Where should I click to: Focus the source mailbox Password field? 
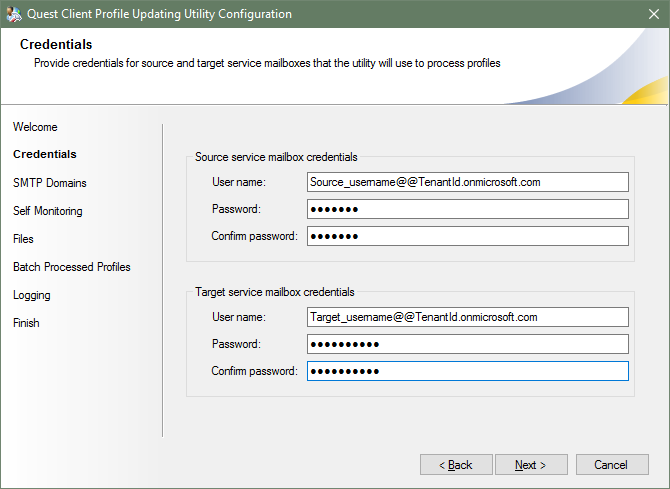tap(467, 209)
